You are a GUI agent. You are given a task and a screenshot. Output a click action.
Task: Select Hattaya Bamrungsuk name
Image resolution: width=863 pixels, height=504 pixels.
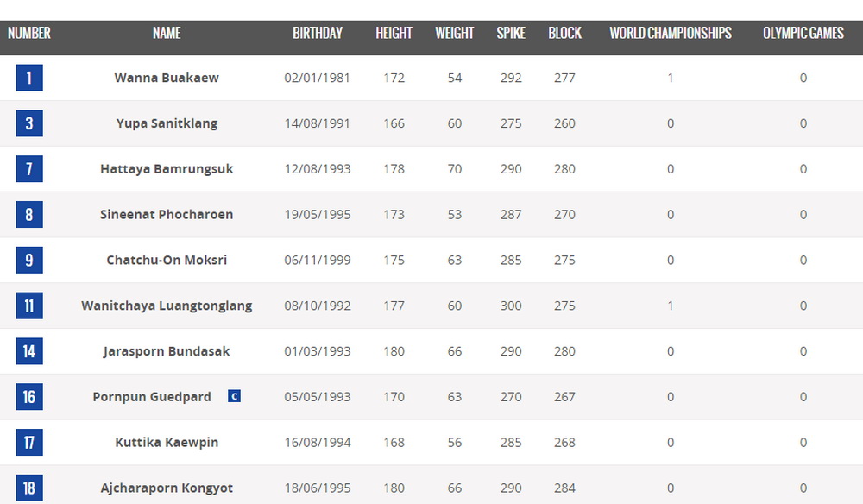click(x=167, y=169)
